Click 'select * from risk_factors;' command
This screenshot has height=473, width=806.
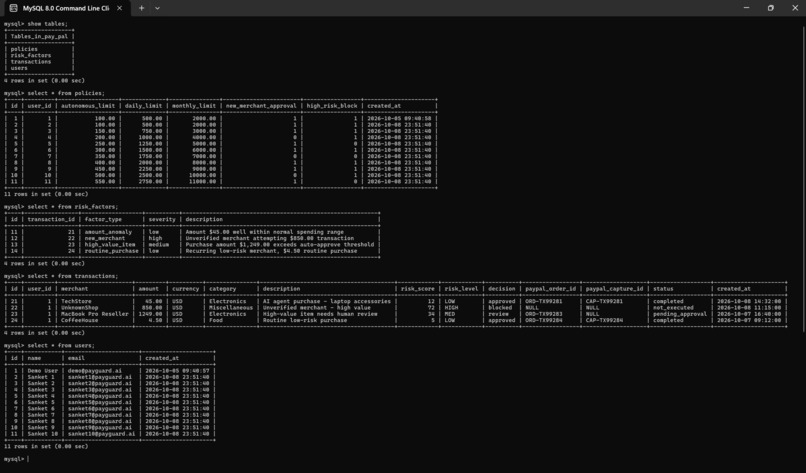[72, 207]
